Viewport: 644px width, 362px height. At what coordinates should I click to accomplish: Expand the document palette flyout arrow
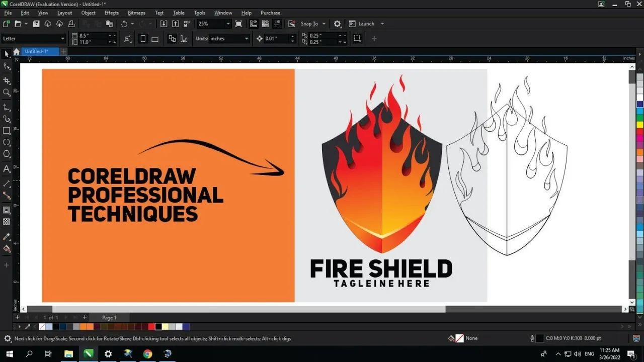(x=20, y=327)
